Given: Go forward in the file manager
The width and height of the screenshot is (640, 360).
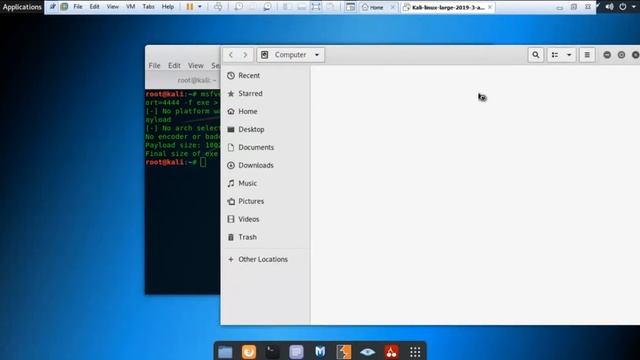Looking at the screenshot, I should (245, 55).
